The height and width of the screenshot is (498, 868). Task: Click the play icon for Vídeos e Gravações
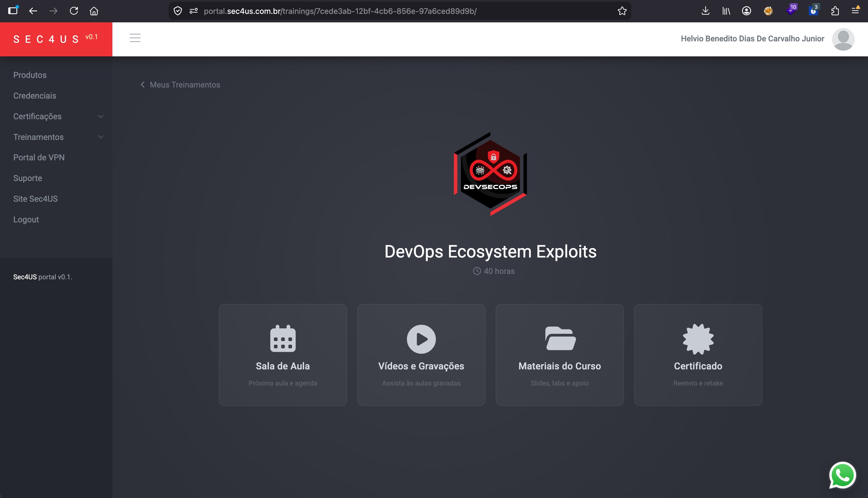421,339
